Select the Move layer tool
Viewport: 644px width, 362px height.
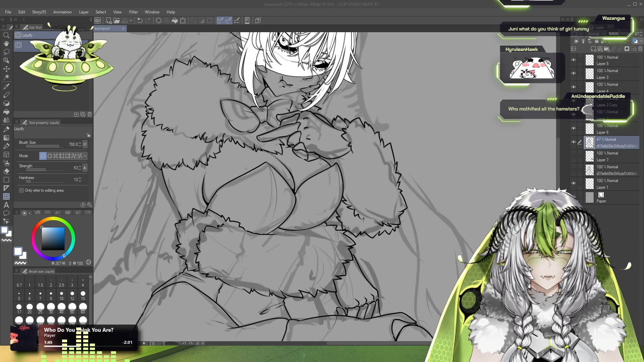[6, 69]
